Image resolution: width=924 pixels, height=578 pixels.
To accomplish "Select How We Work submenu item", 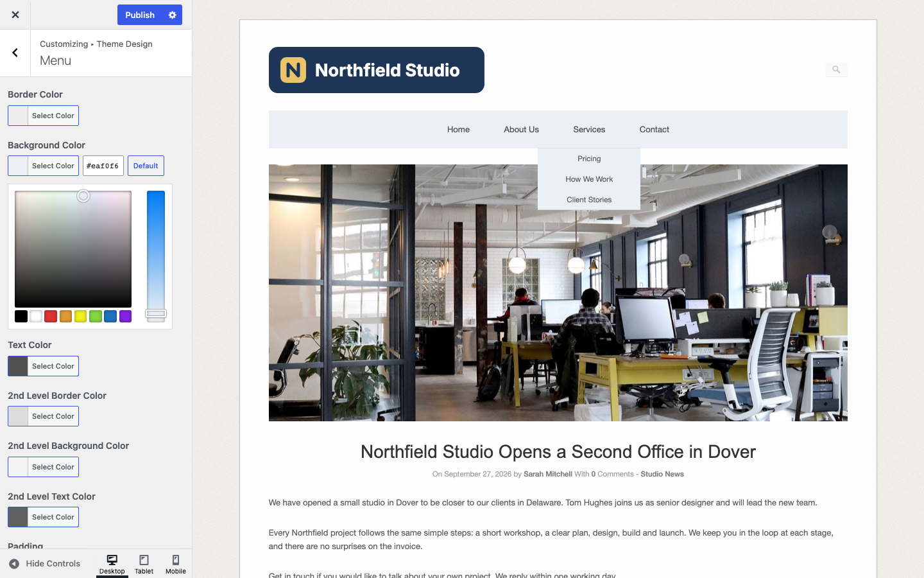I will (589, 179).
